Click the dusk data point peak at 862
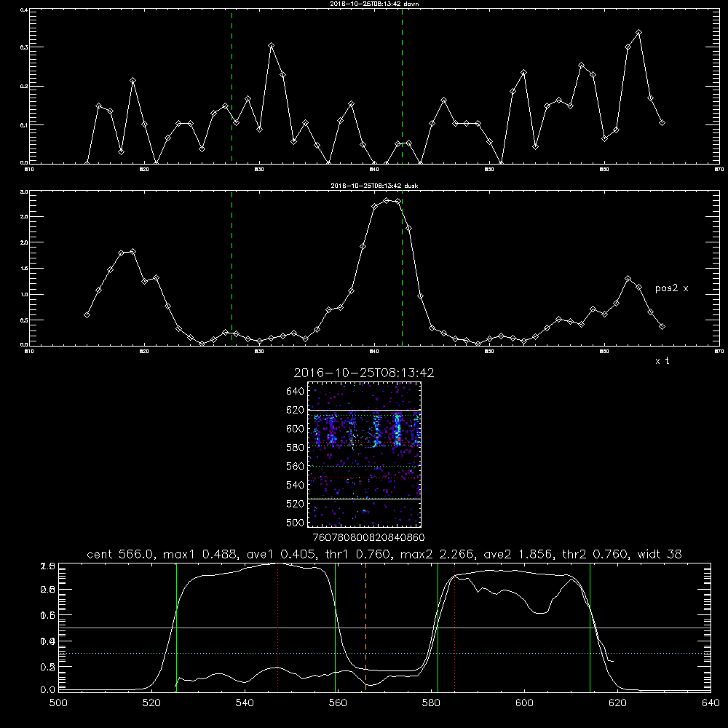The image size is (728, 728). pos(628,279)
